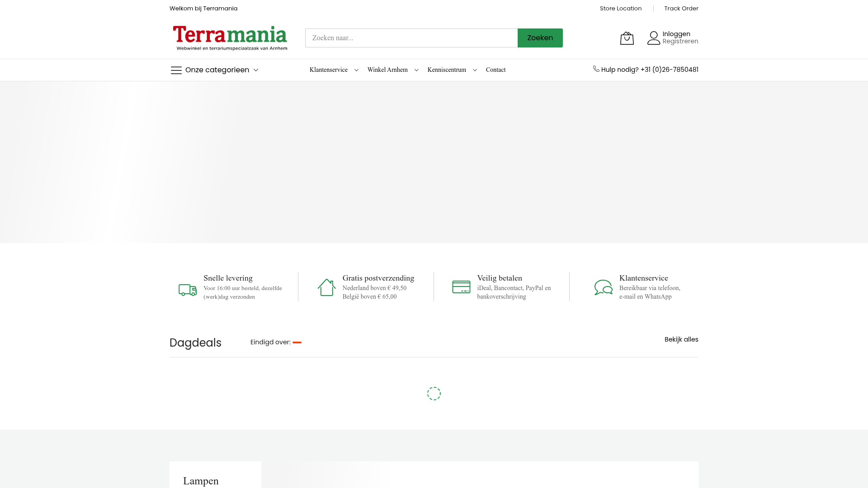Click the credit card icon for Veilig betalen
Screen dimensions: 868x488
click(461, 287)
